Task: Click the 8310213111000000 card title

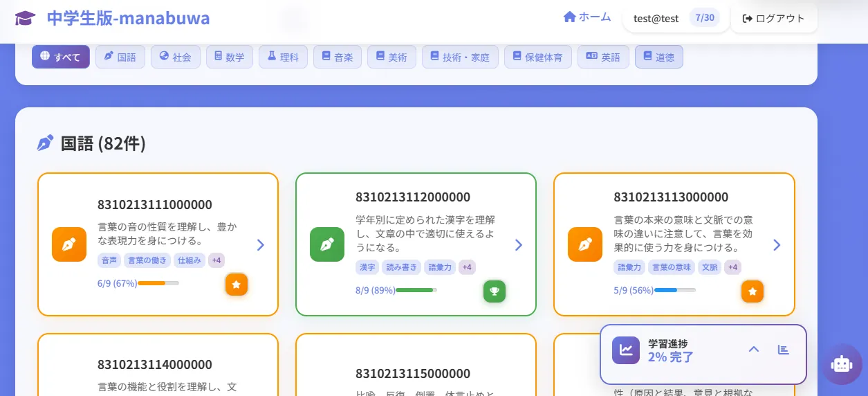Action: 155,204
